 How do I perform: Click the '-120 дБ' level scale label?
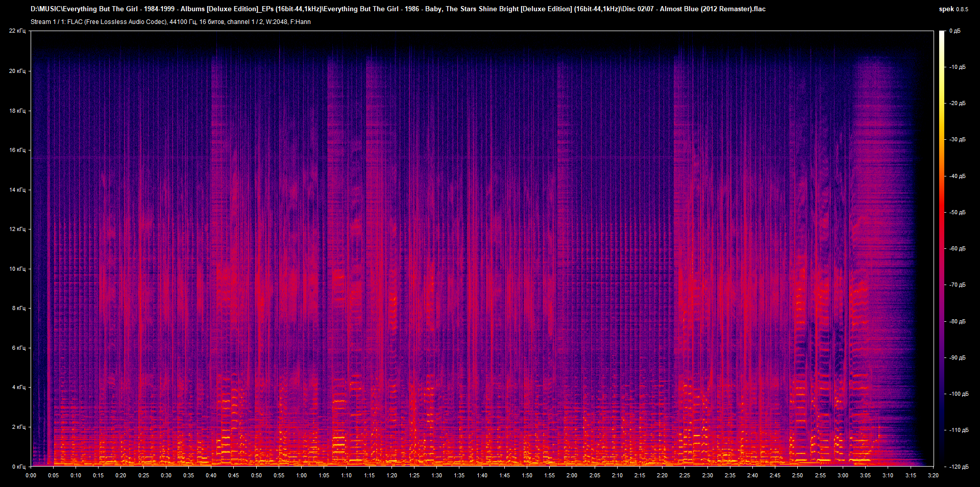959,467
